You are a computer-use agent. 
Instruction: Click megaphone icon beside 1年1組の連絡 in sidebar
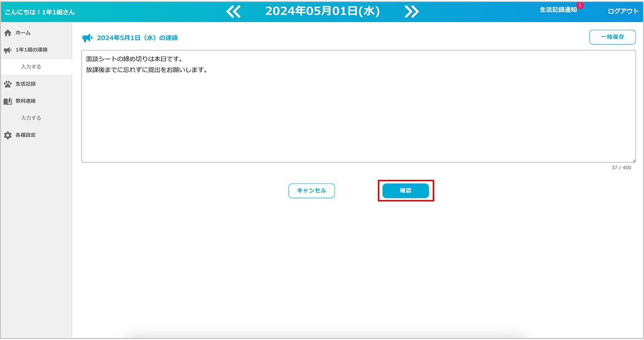point(8,50)
